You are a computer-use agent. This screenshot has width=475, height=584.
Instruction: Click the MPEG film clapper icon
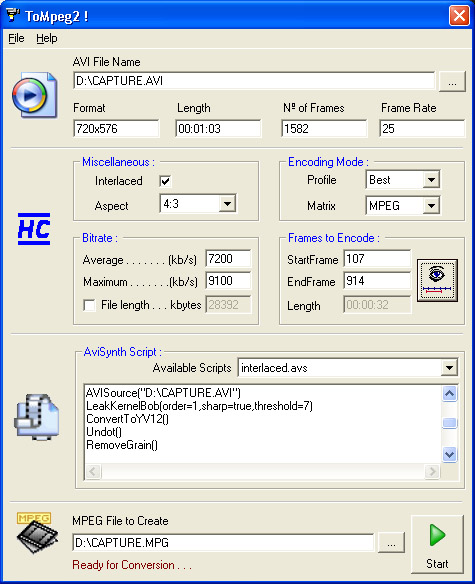[x=37, y=533]
